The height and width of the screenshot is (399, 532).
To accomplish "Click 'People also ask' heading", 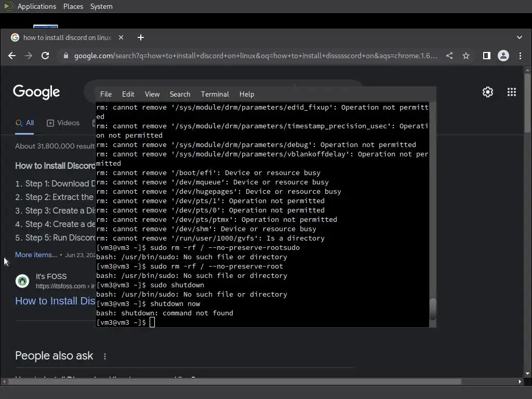I will pos(54,355).
